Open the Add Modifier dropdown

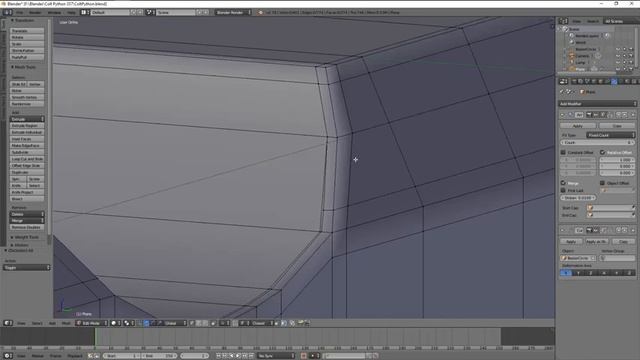[597, 104]
